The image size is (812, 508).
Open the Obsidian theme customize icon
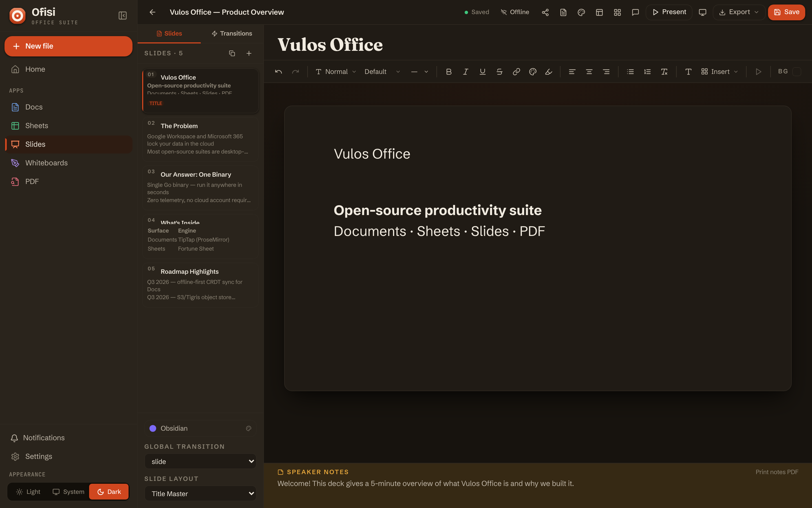[x=249, y=428]
